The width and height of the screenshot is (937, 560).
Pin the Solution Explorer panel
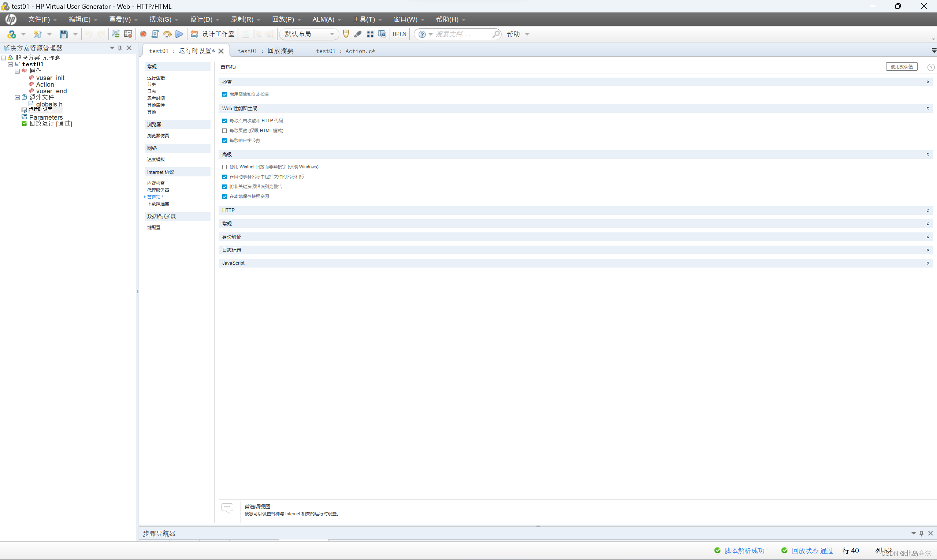[120, 48]
